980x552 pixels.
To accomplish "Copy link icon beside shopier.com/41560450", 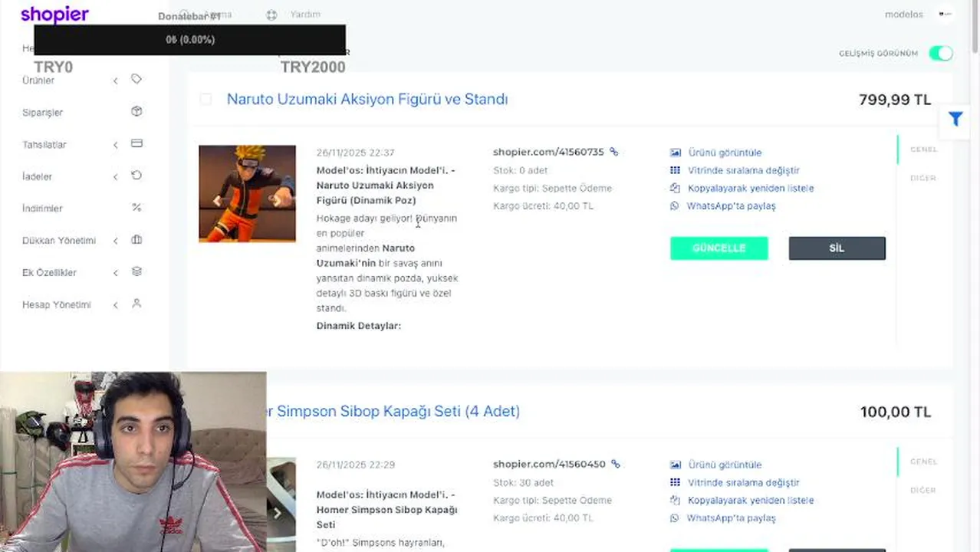I will (615, 464).
